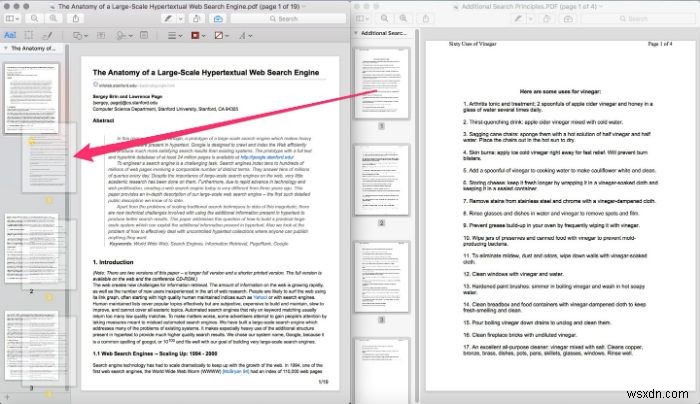Click 'Here are some uses for vinegar:' heading
This screenshot has width=700, height=404.
560,92
